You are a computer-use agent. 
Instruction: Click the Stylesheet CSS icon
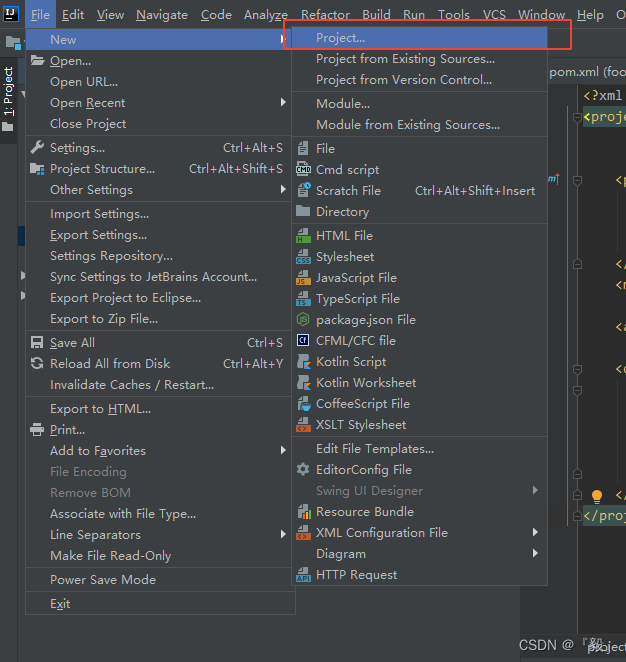coord(303,257)
